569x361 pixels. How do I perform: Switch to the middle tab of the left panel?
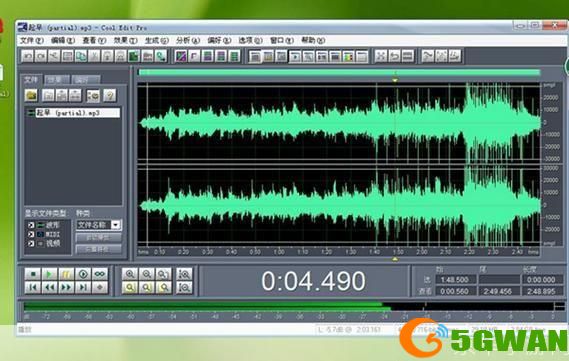pos(56,80)
